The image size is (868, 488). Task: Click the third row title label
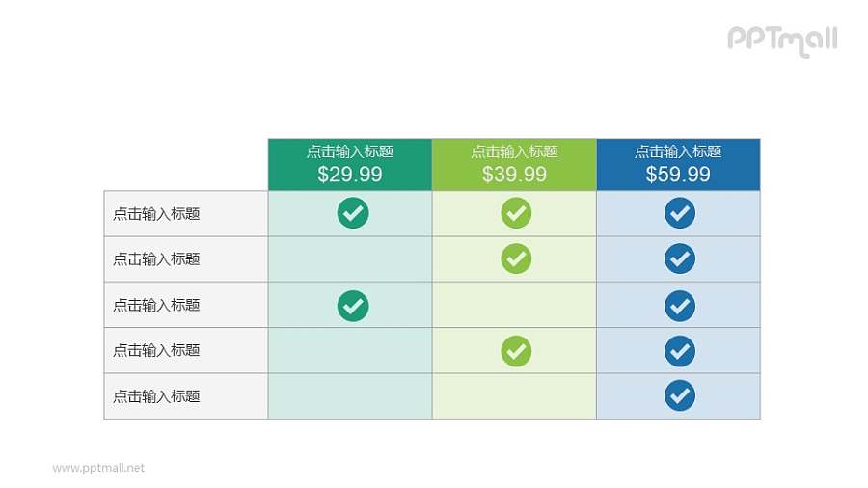point(156,305)
